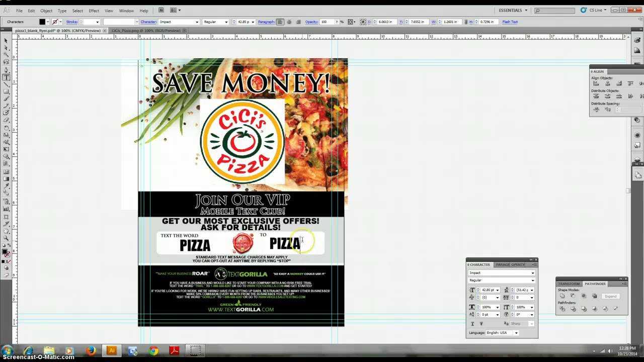644x362 pixels.
Task: Click the fill color swatch in control bar
Action: pyautogui.click(x=42, y=22)
